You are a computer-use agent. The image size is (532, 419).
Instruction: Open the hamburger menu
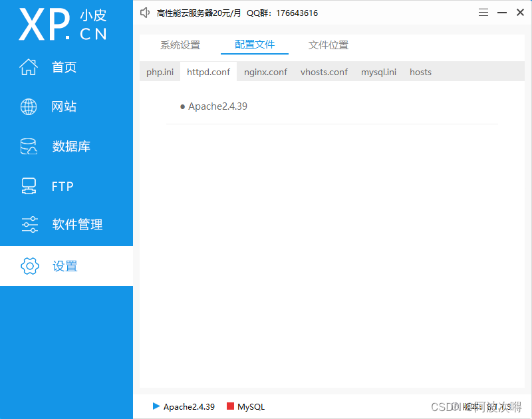click(x=483, y=12)
